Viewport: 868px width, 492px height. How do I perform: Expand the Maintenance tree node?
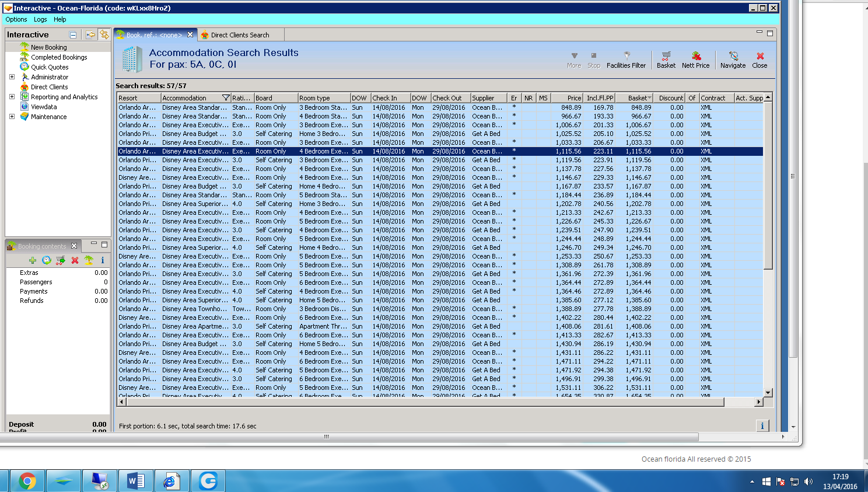(x=12, y=117)
